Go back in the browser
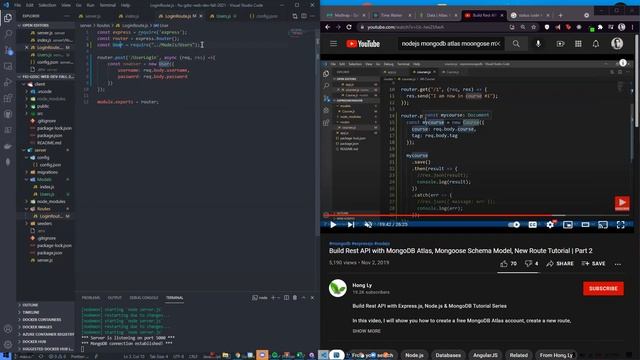640x360 pixels. [x=328, y=27]
